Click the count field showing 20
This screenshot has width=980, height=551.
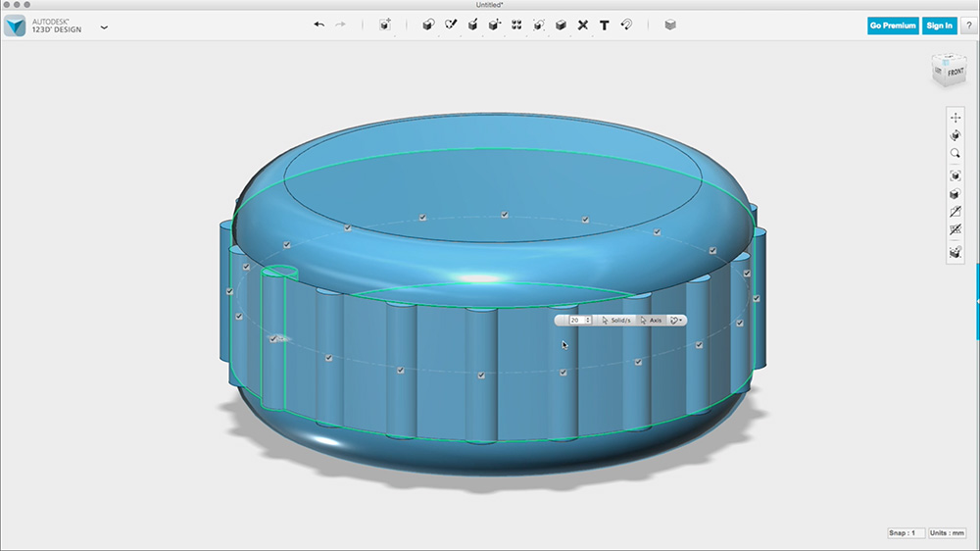click(x=575, y=321)
